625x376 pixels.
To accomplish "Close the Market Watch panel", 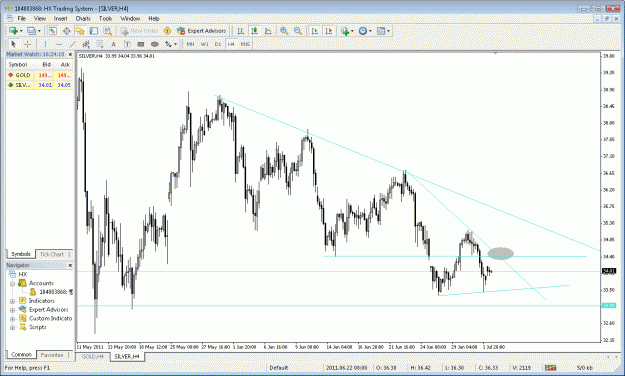I will tap(71, 54).
